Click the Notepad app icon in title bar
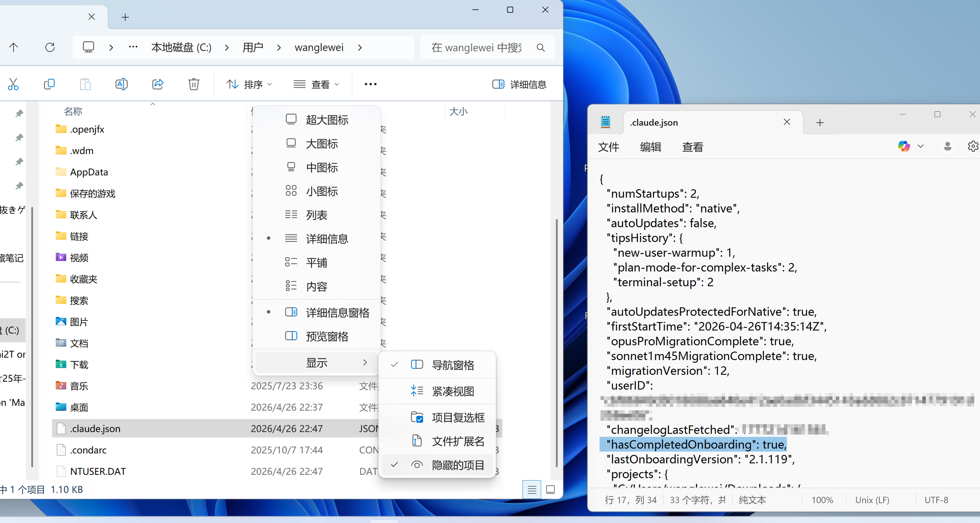 pos(605,122)
